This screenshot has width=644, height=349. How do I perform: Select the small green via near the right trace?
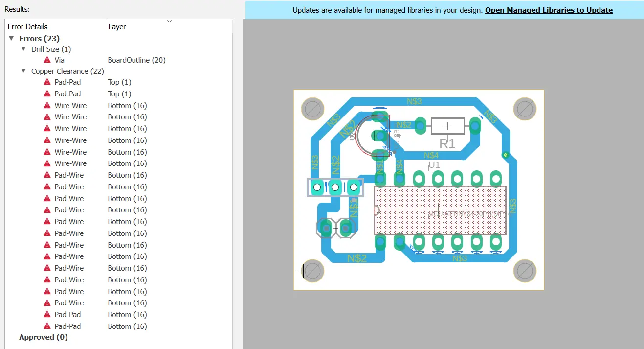point(506,155)
